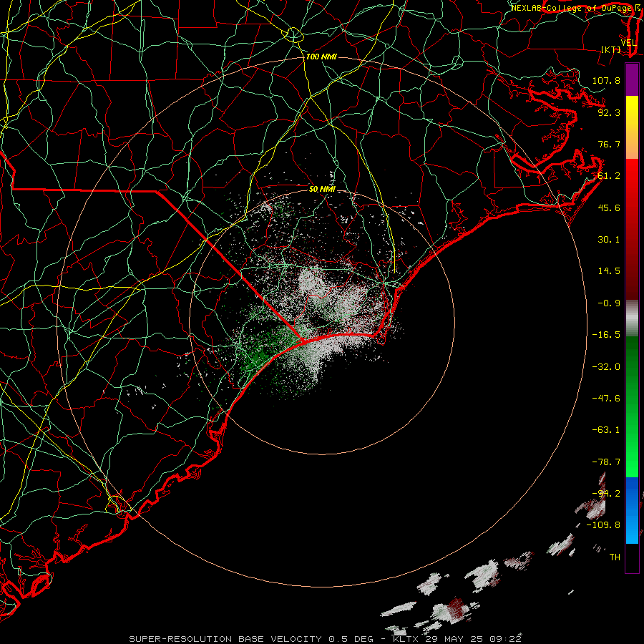Image resolution: width=644 pixels, height=644 pixels.
Task: Click the [KT] units label
Action: tap(611, 49)
